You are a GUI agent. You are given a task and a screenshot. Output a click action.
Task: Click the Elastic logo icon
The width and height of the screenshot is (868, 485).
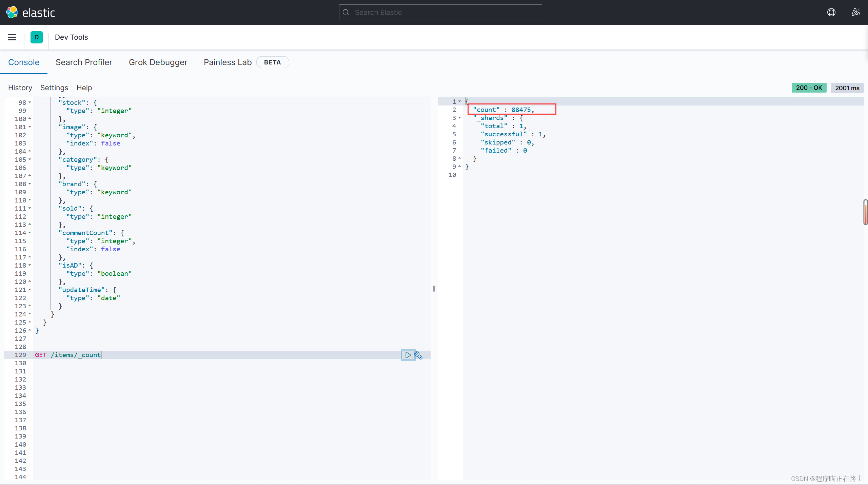(12, 13)
